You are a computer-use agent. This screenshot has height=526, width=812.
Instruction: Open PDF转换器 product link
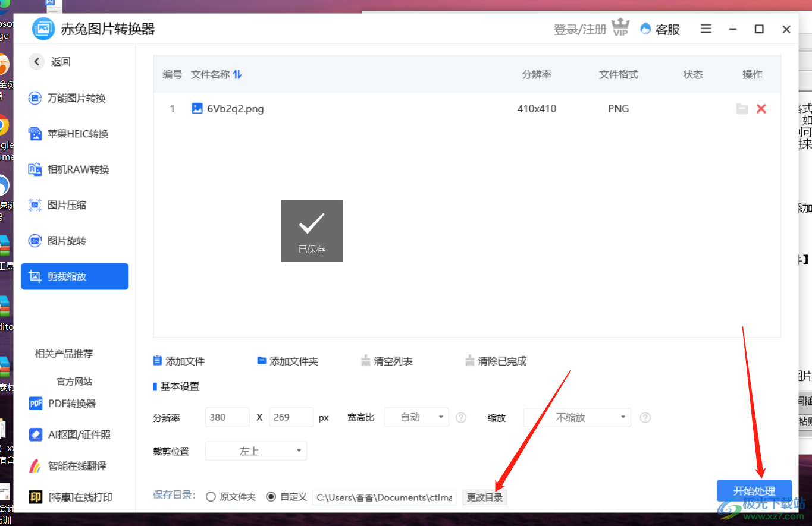pyautogui.click(x=62, y=404)
